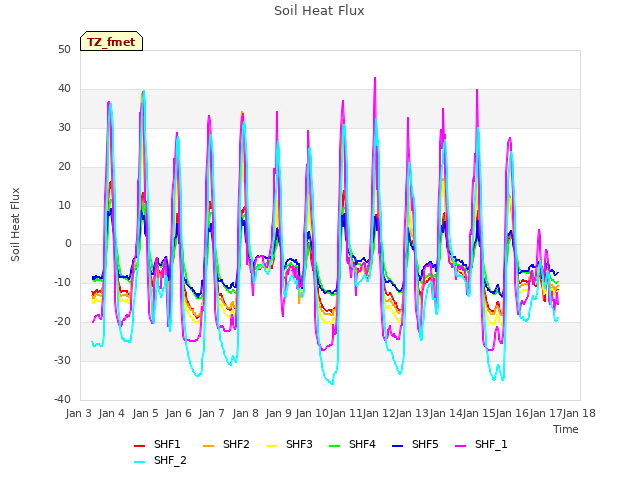Hide the SHF4 legend entry

click(362, 444)
